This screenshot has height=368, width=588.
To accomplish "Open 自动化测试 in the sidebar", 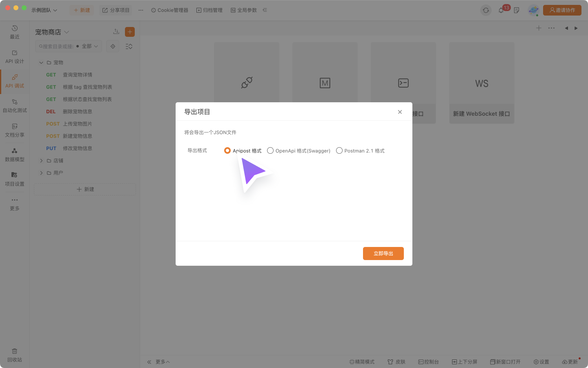I will click(15, 105).
